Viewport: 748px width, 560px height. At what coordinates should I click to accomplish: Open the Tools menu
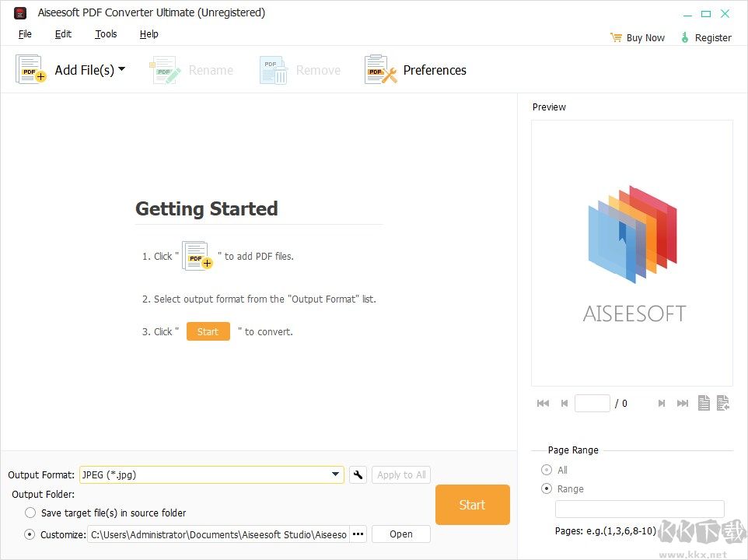[x=106, y=34]
